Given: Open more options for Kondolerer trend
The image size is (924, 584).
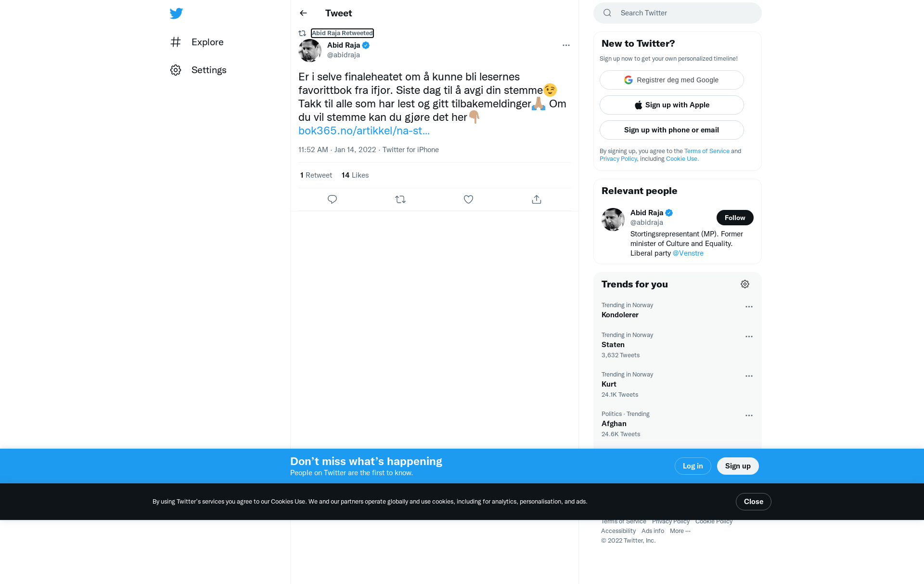Looking at the screenshot, I should pyautogui.click(x=749, y=307).
